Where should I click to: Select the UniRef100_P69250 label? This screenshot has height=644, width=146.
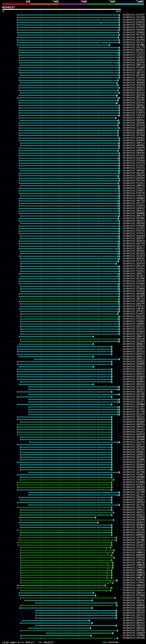(134, 153)
